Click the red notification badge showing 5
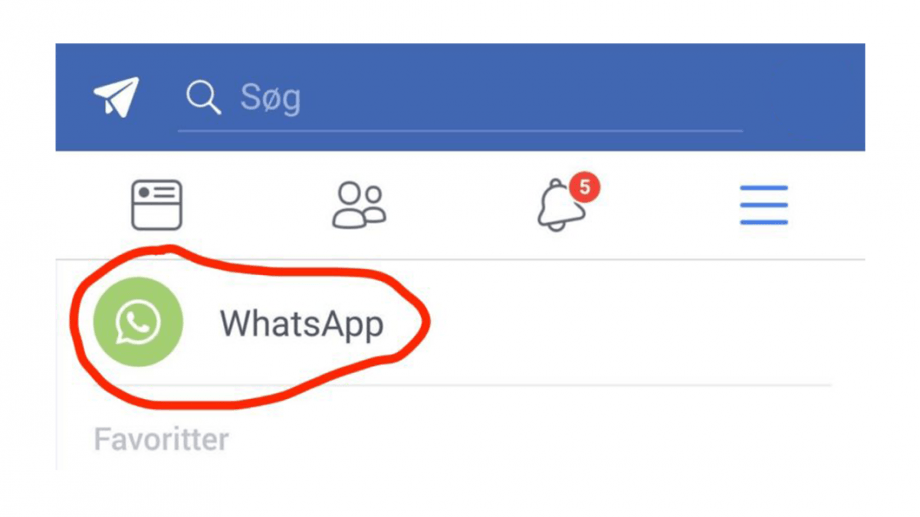The height and width of the screenshot is (517, 920). [x=584, y=187]
